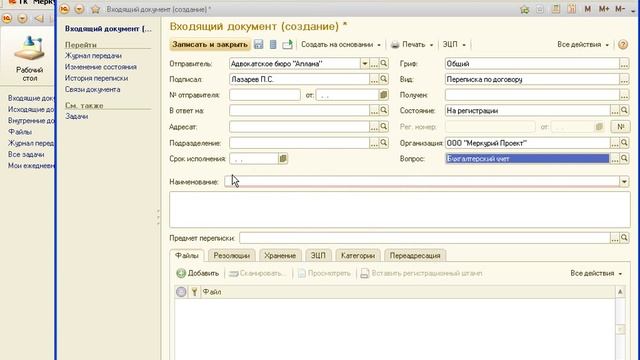This screenshot has width=640, height=360.
Task: Open Задачи link under См. также
Action: click(x=77, y=116)
